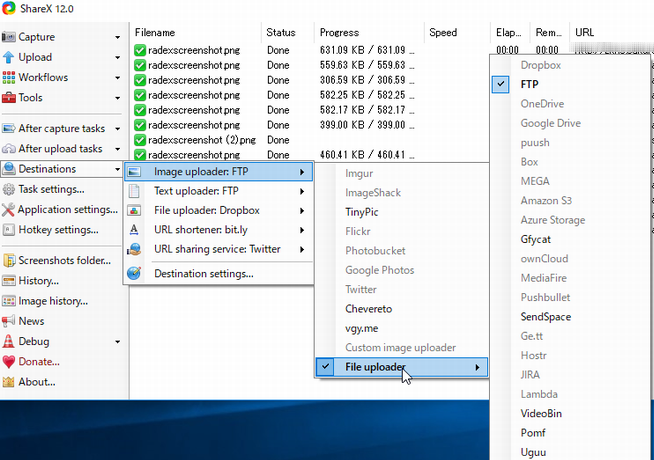The width and height of the screenshot is (654, 460).
Task: Open Text uploader: FTP submenu arrow
Action: pos(302,191)
